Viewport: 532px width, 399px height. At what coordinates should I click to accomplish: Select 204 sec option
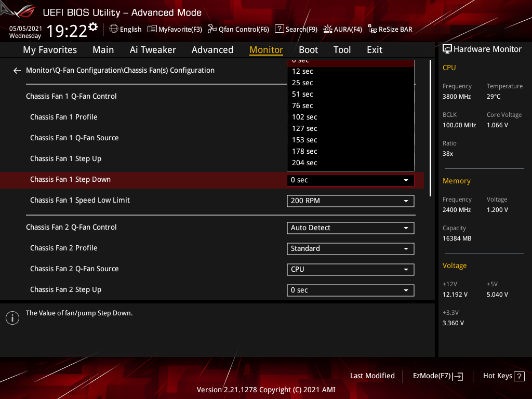click(x=351, y=163)
